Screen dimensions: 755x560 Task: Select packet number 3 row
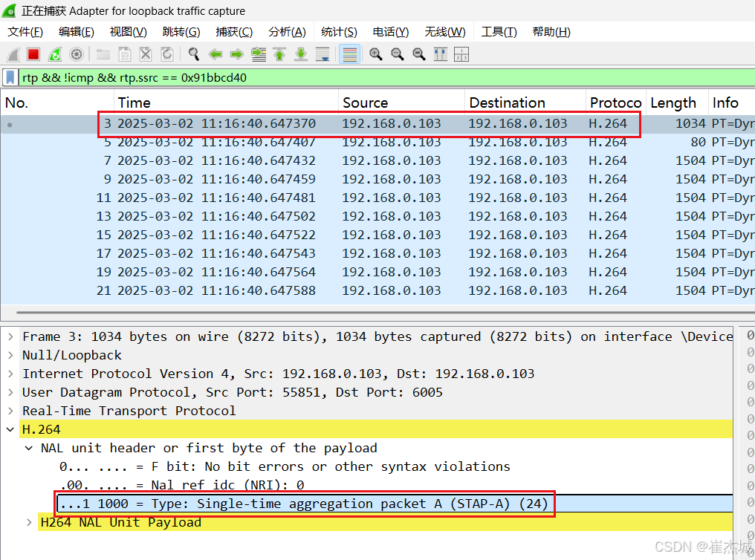click(x=377, y=123)
